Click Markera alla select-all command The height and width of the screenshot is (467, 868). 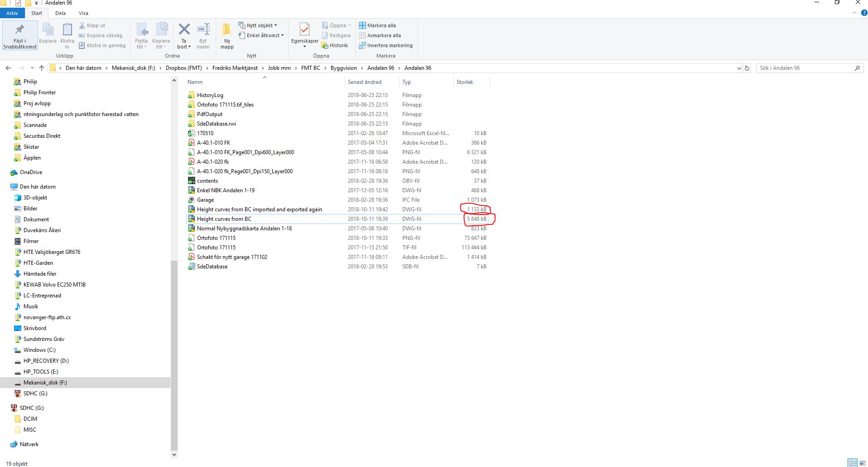(x=377, y=25)
